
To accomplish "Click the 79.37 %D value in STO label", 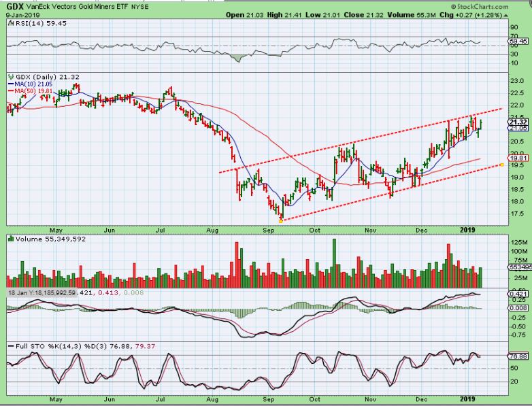I will pos(145,346).
